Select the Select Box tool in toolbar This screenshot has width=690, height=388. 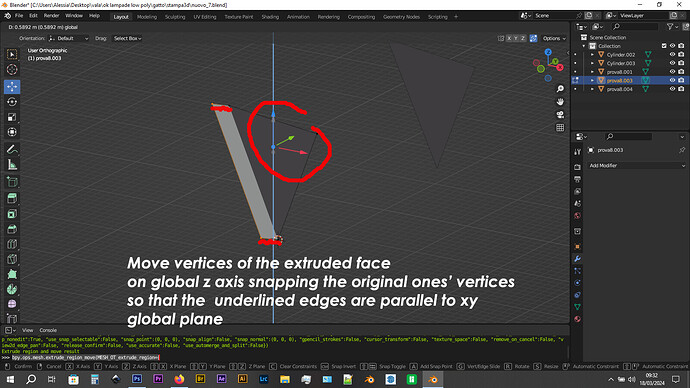pyautogui.click(x=12, y=55)
